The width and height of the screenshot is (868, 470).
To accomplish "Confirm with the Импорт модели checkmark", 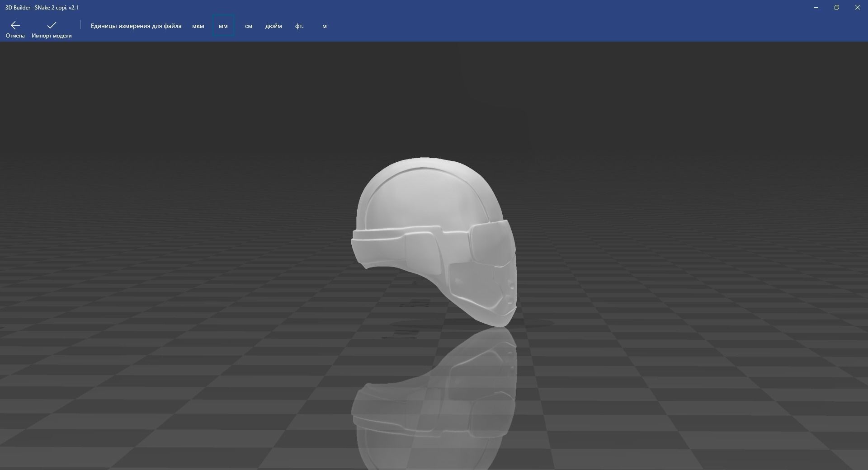I will [52, 25].
